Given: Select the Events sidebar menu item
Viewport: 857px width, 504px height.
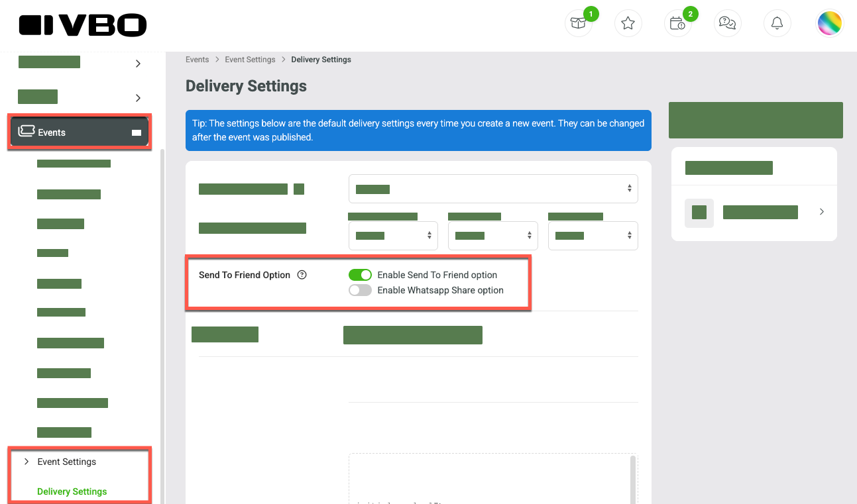Looking at the screenshot, I should (80, 132).
